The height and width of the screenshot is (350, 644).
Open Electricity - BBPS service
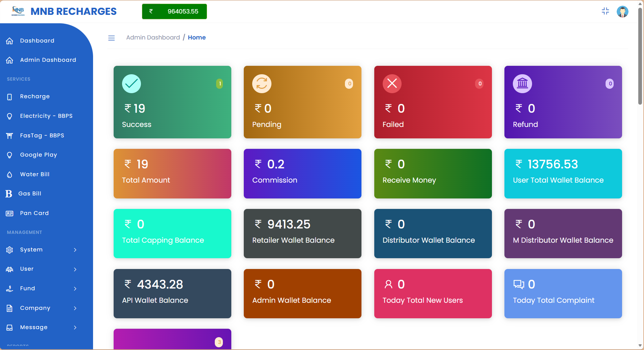[x=46, y=116]
